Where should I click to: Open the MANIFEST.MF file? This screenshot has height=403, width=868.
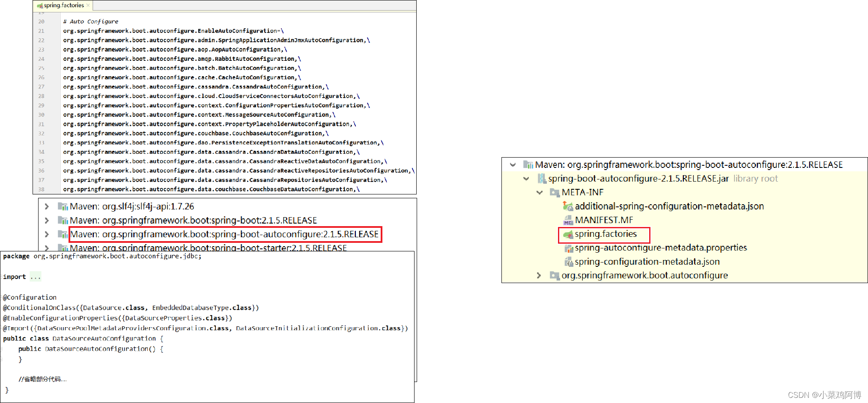[x=604, y=220]
